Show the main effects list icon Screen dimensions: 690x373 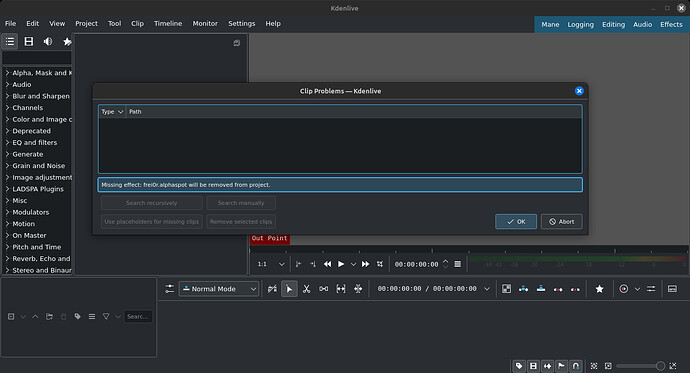point(10,41)
